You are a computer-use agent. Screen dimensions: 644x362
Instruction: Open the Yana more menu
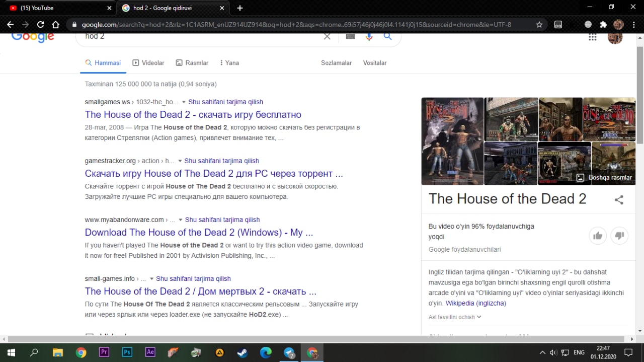tap(229, 63)
